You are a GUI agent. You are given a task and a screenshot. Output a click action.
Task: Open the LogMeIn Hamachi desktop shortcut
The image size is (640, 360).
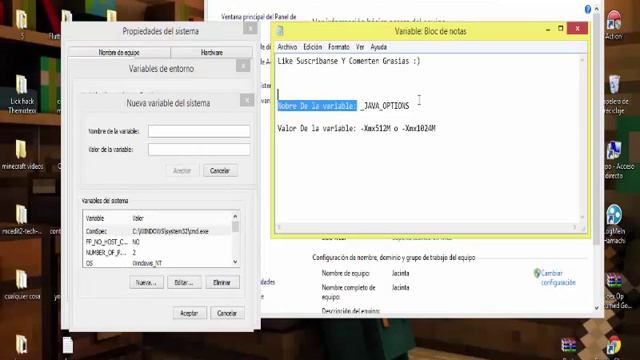pos(615,224)
